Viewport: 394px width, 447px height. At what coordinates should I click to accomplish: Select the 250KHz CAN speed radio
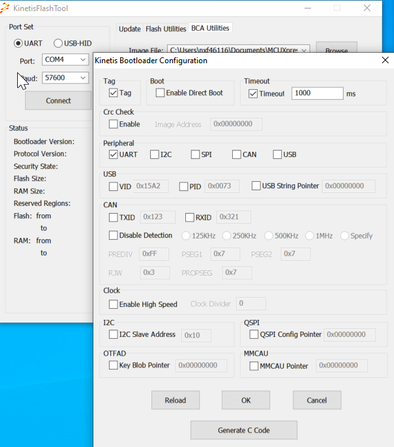[x=226, y=236]
